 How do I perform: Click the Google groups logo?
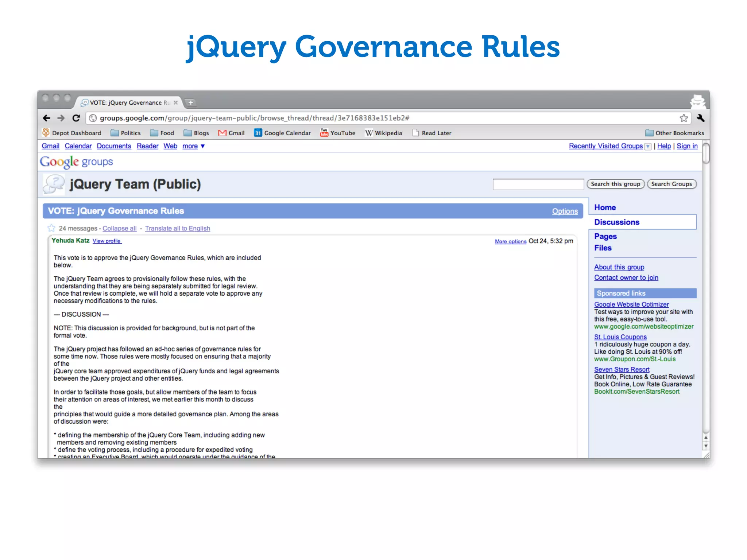coord(77,162)
